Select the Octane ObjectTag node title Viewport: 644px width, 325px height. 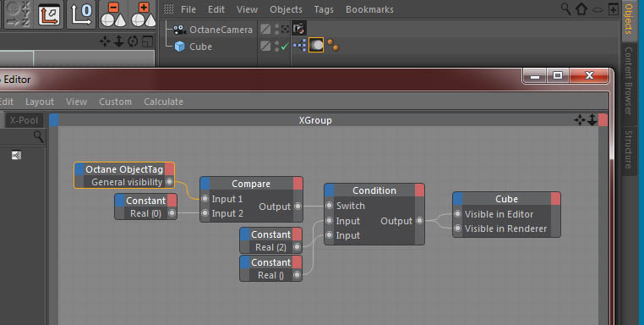[124, 169]
